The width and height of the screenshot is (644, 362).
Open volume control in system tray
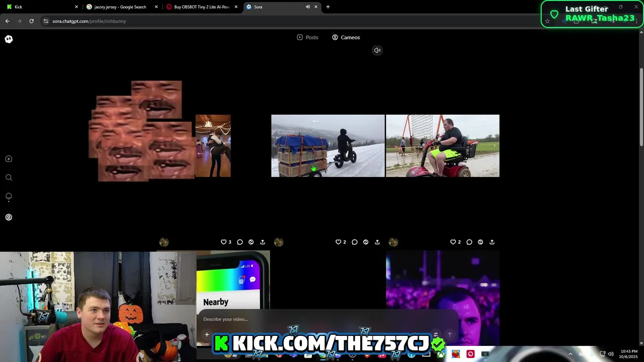[611, 354]
